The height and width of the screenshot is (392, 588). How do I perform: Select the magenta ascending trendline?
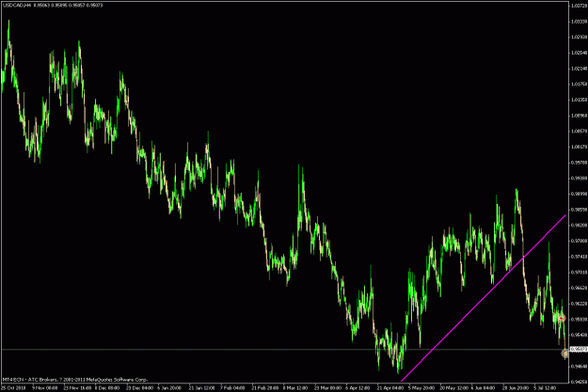tap(484, 298)
